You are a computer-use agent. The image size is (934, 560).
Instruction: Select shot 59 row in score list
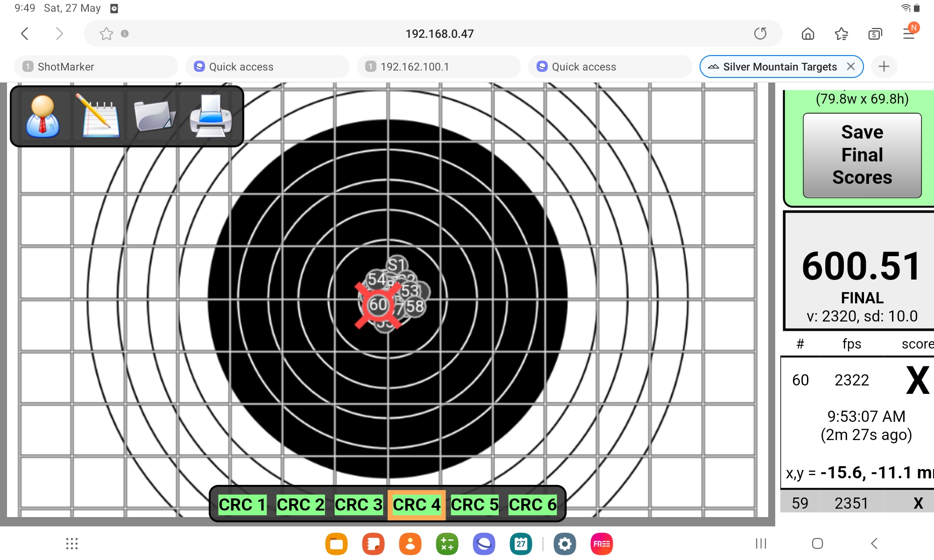pyautogui.click(x=857, y=503)
